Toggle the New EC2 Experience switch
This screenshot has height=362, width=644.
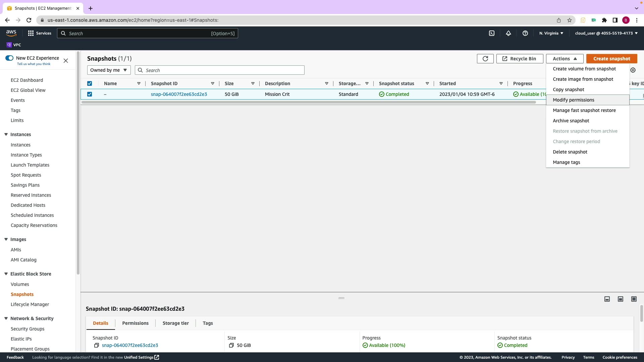point(9,58)
